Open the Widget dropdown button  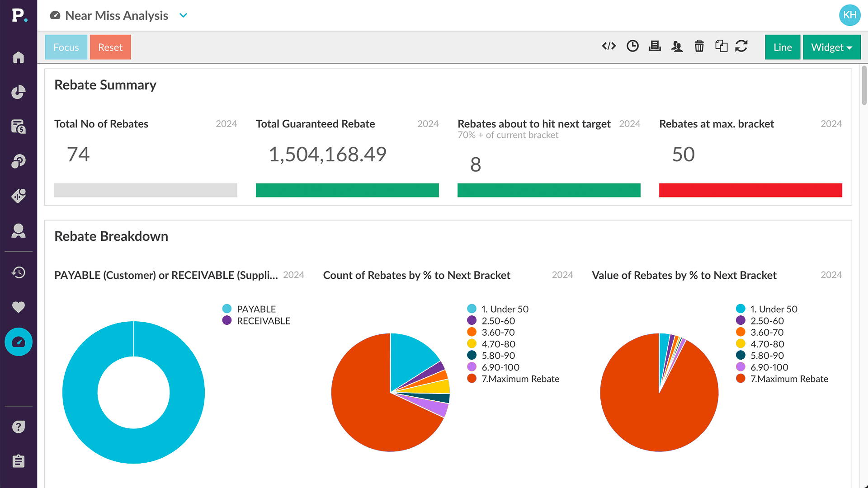831,47
